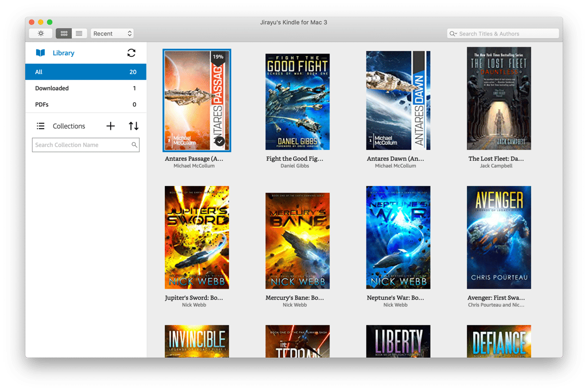Click the brightness theme icon in toolbar
588x391 pixels.
41,33
